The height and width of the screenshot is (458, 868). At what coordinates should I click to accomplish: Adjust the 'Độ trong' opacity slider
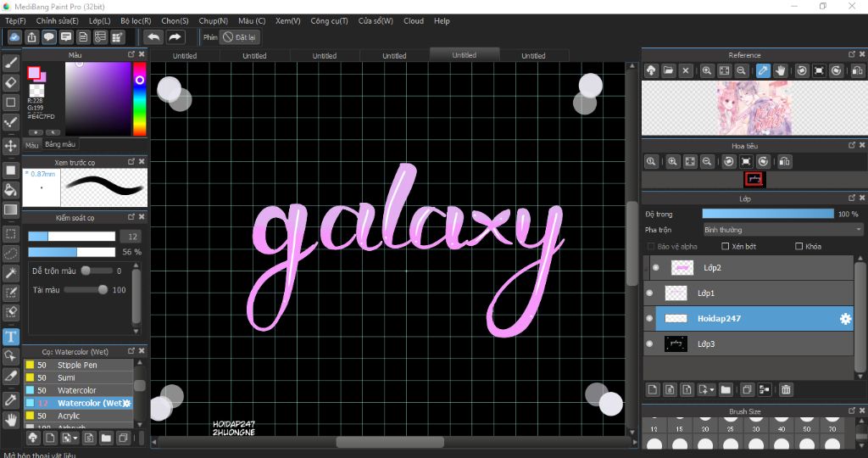[x=768, y=214]
